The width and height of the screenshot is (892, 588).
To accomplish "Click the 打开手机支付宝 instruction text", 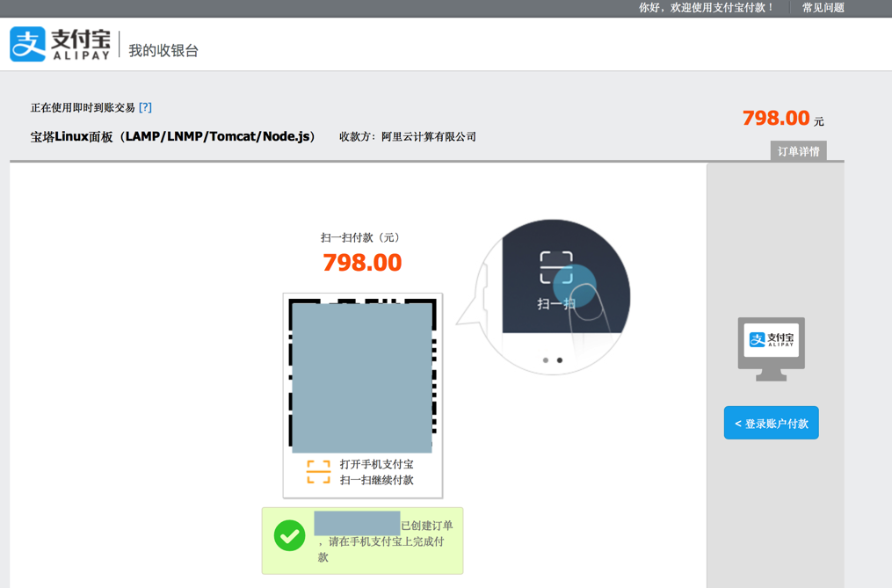I will click(377, 464).
